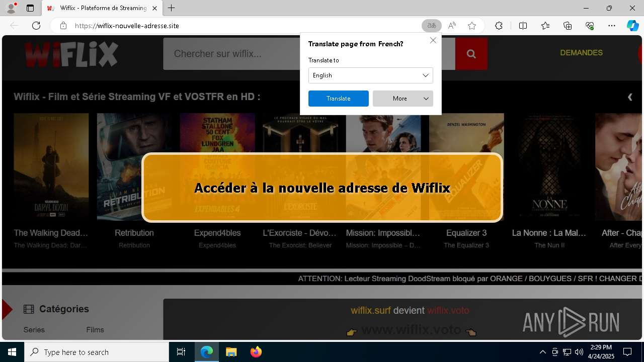
Task: Open volume control in tray
Action: pyautogui.click(x=579, y=352)
